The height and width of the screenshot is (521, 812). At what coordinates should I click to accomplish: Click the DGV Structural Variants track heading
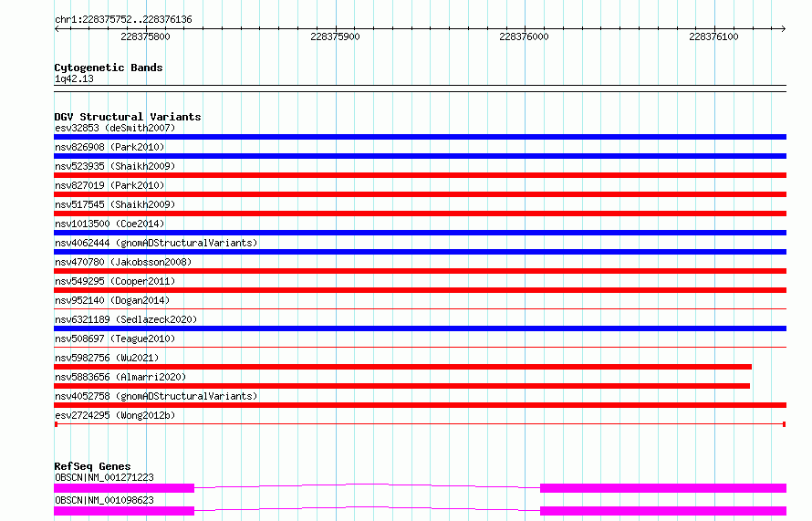click(128, 117)
